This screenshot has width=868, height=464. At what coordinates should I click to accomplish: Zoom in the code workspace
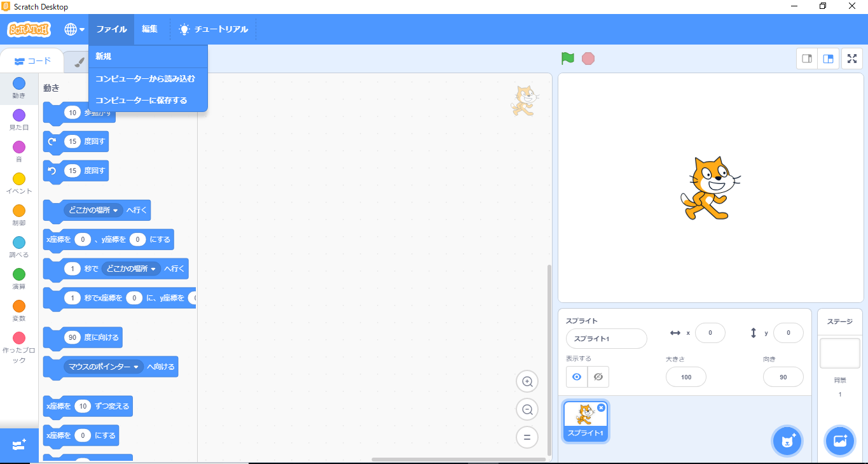click(527, 381)
